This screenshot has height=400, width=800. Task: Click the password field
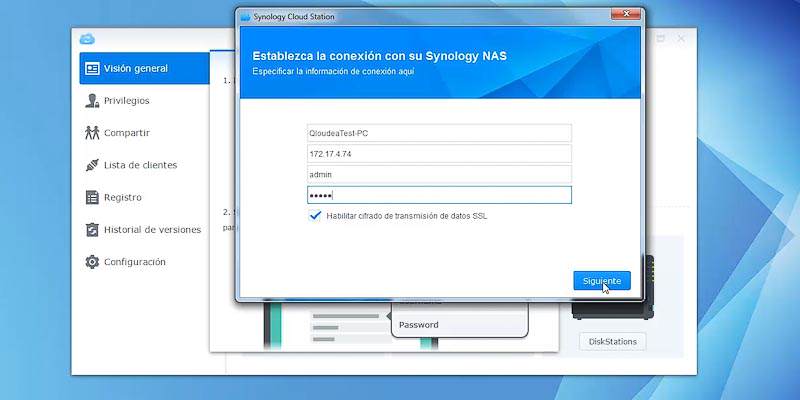(x=439, y=195)
